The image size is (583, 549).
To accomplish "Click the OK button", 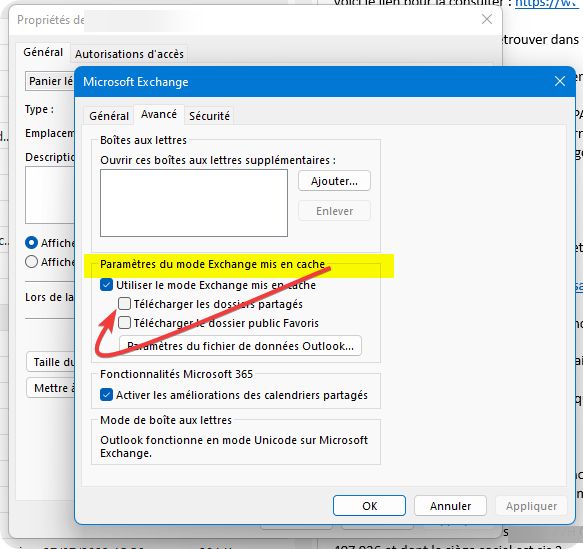I will [369, 506].
